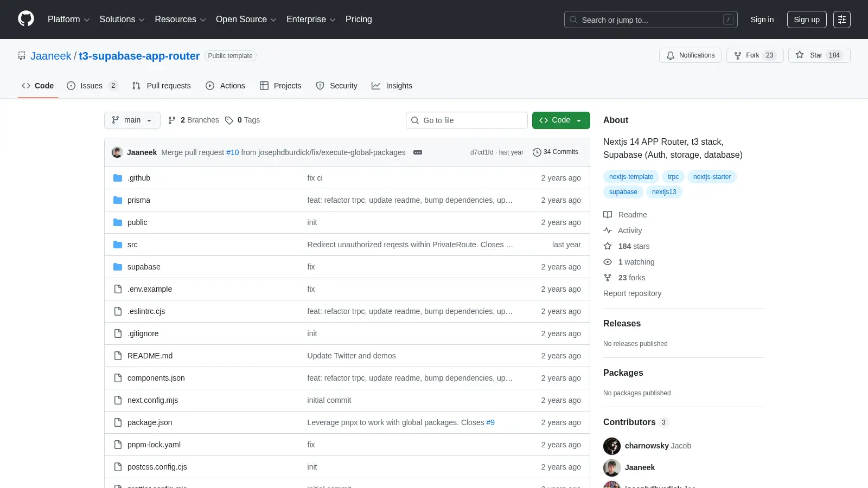The height and width of the screenshot is (488, 868).
Task: Click the search magnifier icon
Action: coord(573,20)
